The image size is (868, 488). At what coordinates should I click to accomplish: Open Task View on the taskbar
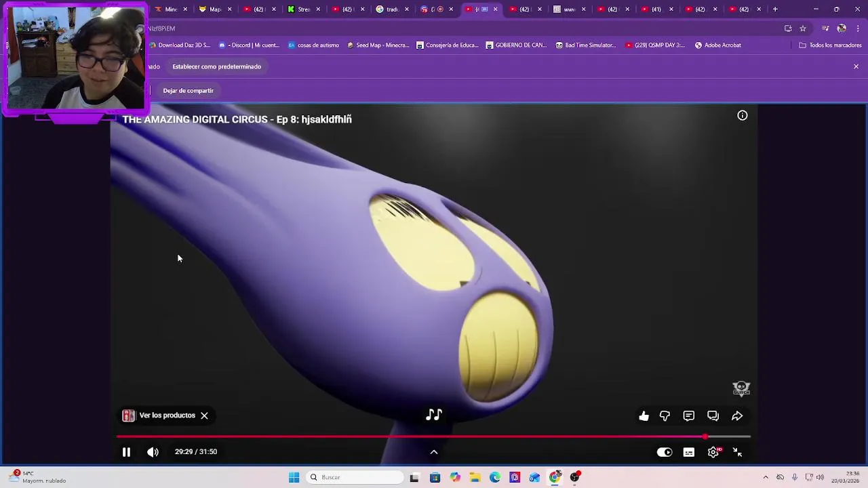coord(414,478)
